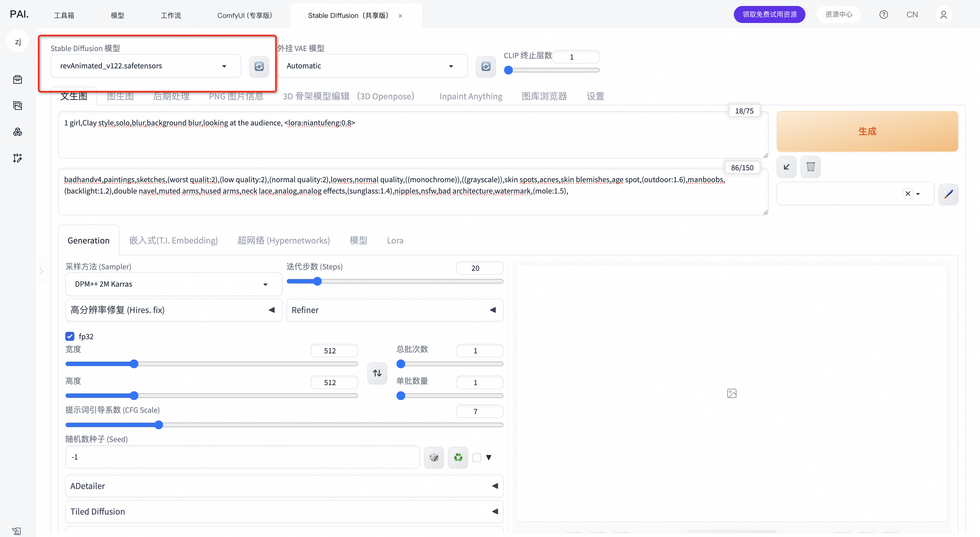Expand the Hires. fix section
Viewport: 980px width, 537px height.
click(x=173, y=310)
